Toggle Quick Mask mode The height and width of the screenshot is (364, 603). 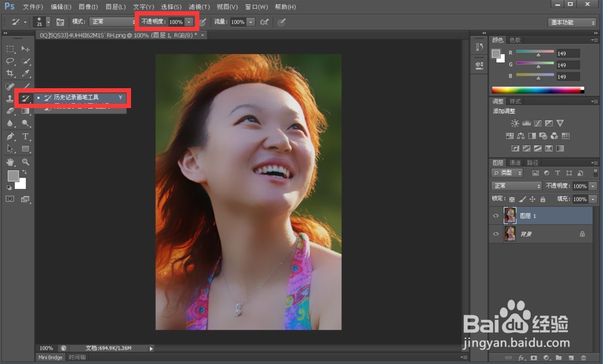[x=10, y=199]
